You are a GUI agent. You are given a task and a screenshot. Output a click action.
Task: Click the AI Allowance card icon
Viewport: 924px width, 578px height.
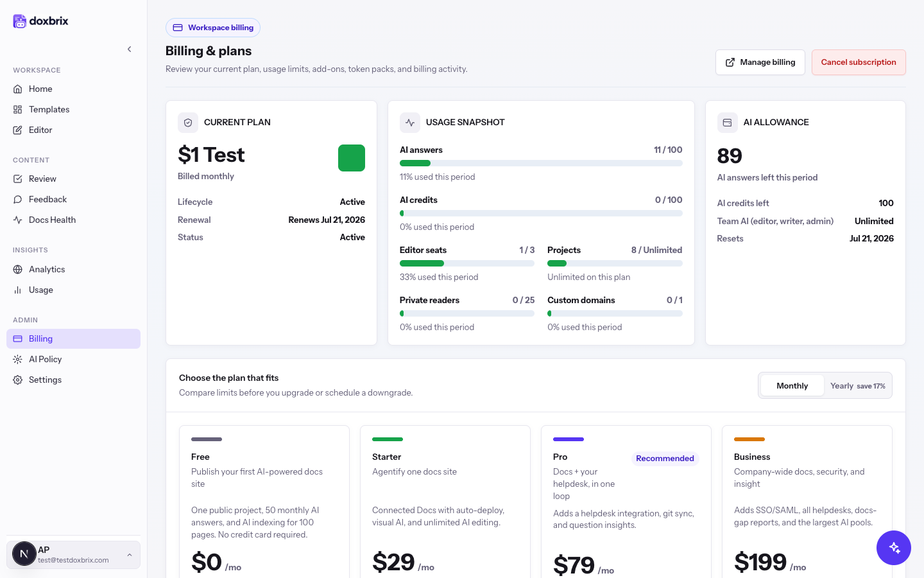coord(727,123)
